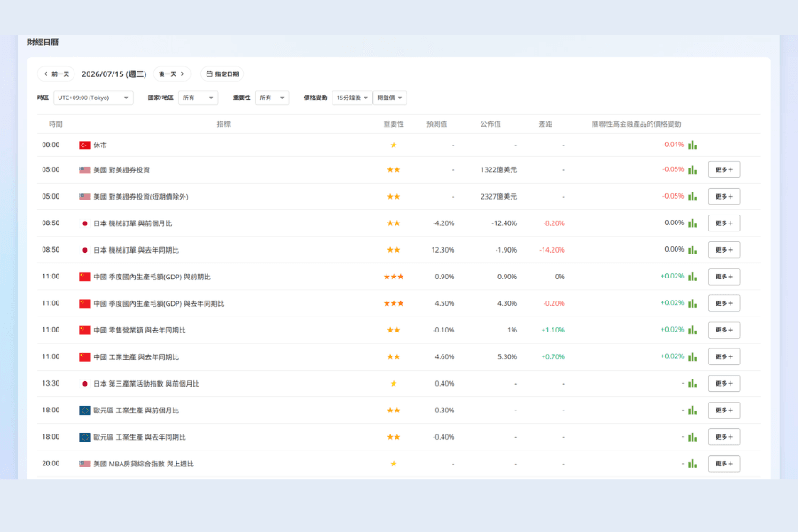Click 更多+ for 對美證券投資(短期債除外)
The image size is (798, 532).
(724, 197)
